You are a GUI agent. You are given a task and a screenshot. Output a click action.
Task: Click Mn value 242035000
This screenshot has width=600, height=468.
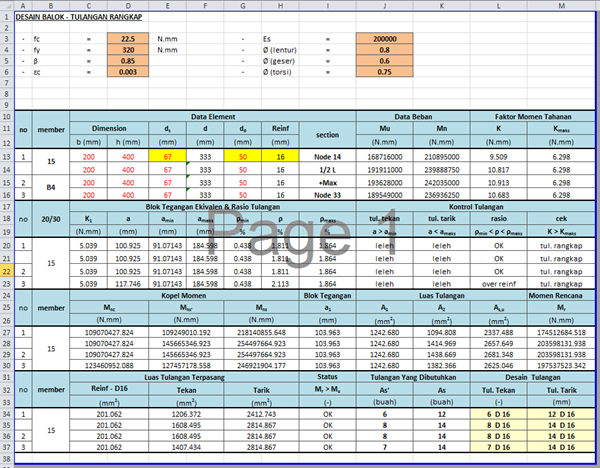pos(442,183)
